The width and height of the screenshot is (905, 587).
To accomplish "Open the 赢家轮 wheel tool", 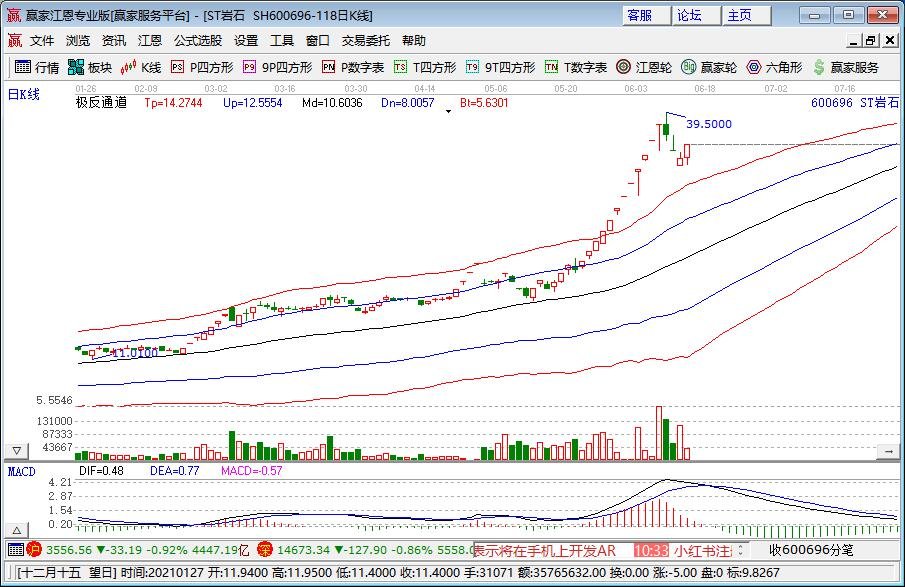I will point(709,68).
